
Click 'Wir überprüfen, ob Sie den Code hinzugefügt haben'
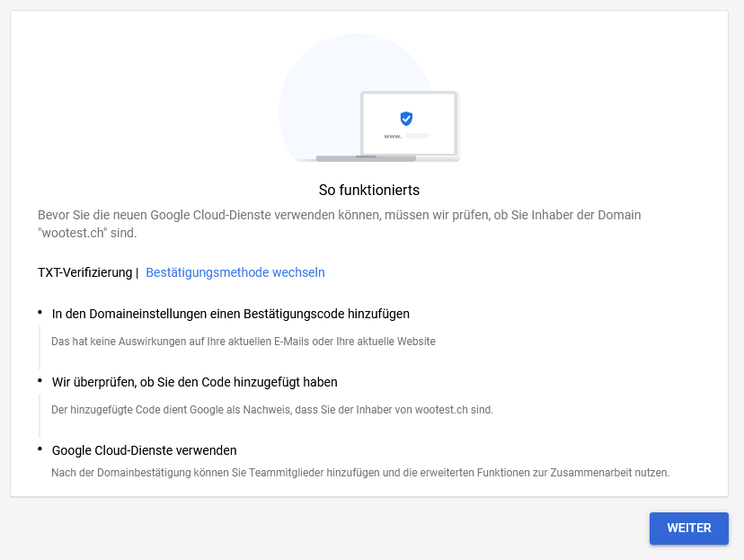195,382
